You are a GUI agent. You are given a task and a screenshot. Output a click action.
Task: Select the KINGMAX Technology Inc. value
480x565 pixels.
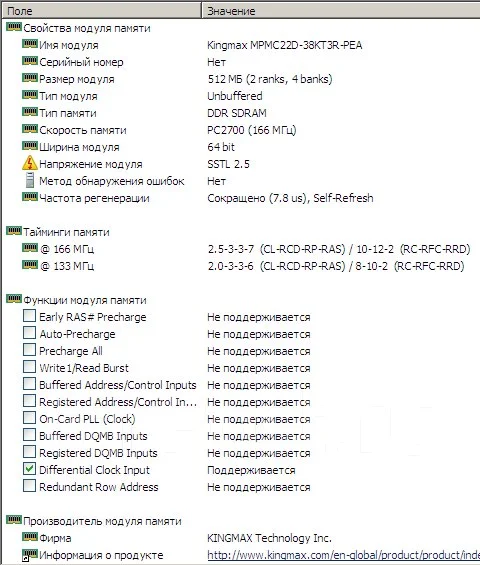click(269, 538)
